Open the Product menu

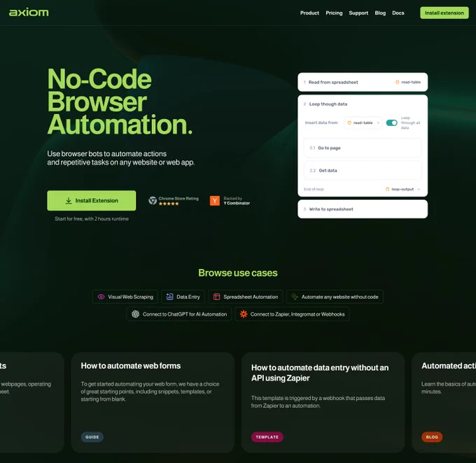[309, 13]
